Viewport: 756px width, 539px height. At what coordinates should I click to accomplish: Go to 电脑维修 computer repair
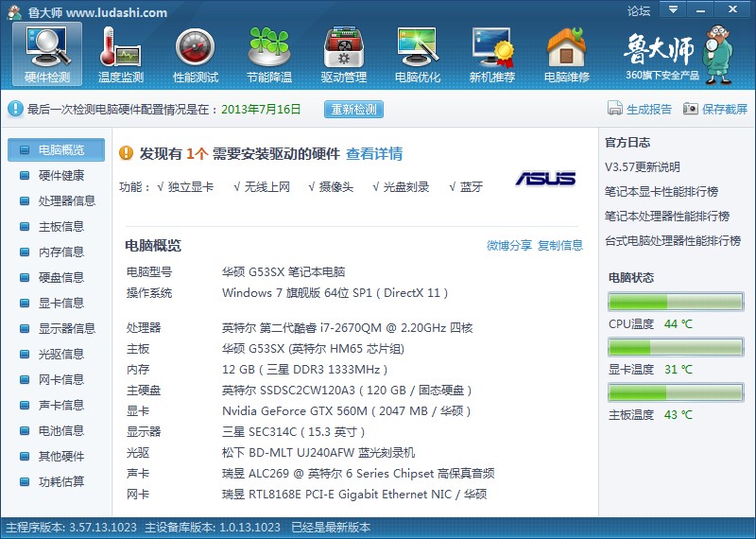click(566, 53)
